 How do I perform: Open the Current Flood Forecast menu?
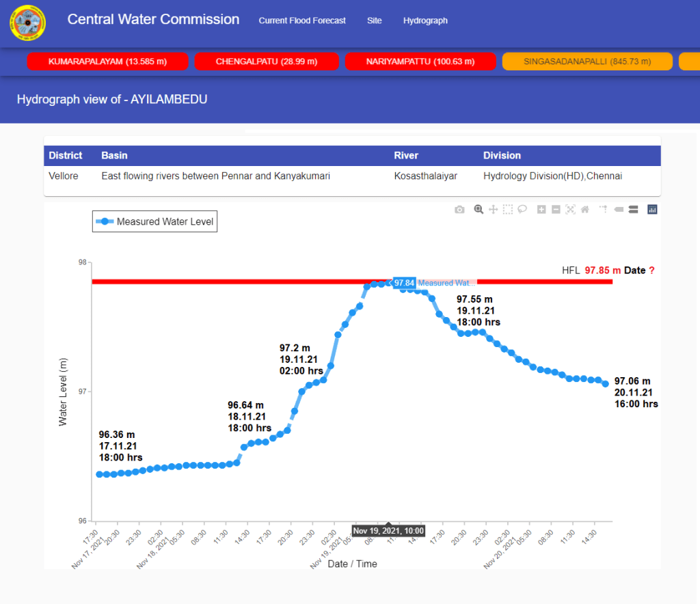pyautogui.click(x=302, y=20)
